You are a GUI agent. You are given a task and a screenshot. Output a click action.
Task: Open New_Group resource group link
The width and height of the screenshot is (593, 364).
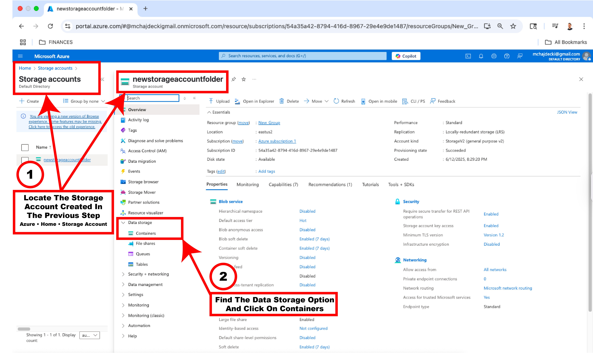coord(269,123)
